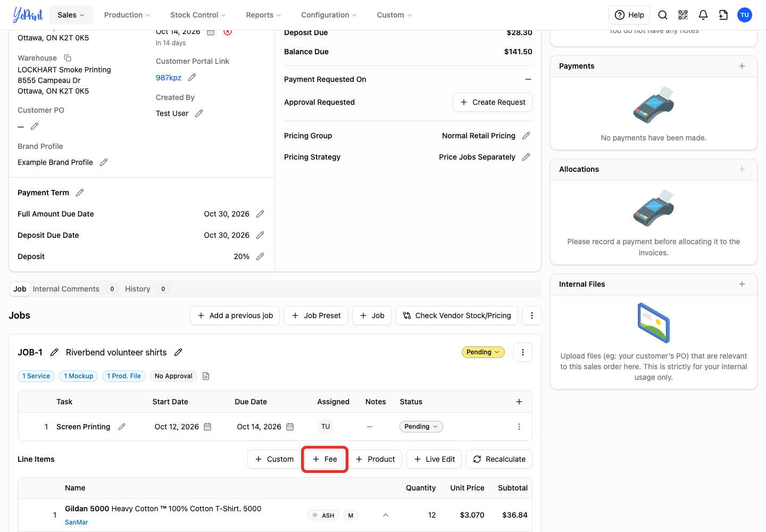Switch to the History tab
This screenshot has height=532, width=766.
147,289
